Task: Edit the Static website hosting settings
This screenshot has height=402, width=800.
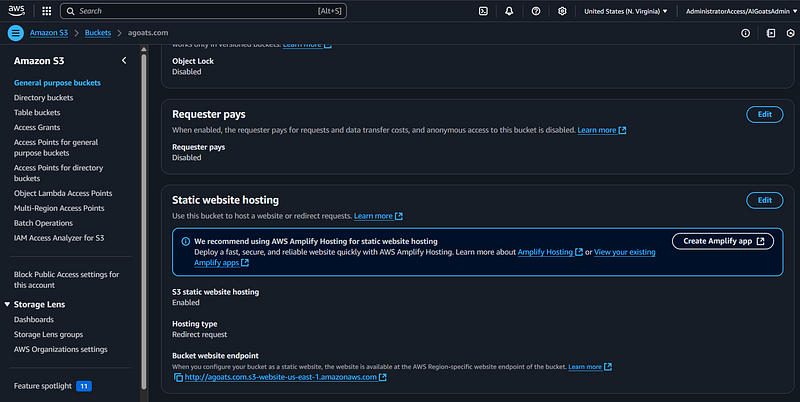Action: [x=764, y=200]
